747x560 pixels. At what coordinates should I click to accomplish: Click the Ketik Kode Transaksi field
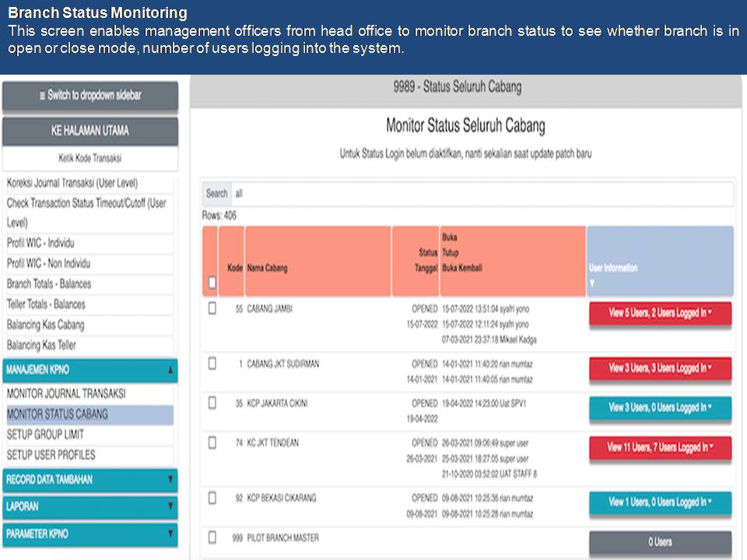click(x=89, y=158)
